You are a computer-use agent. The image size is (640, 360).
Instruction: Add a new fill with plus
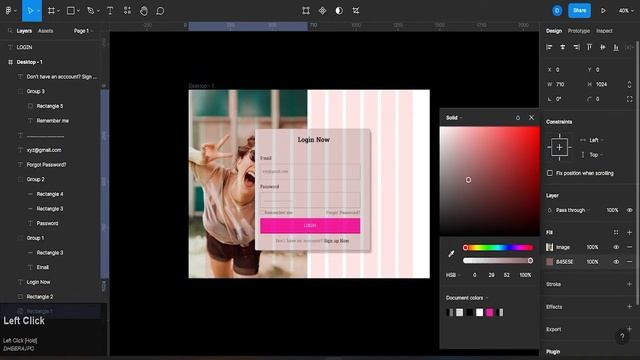(x=629, y=232)
